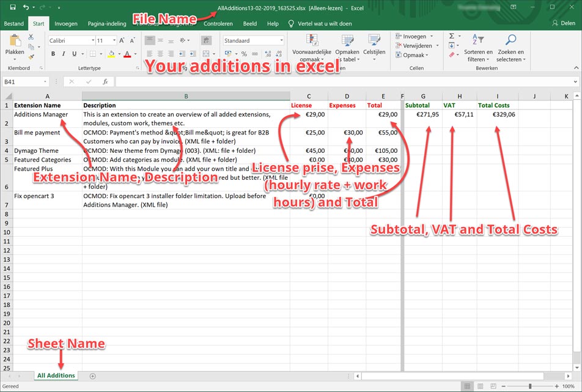Click the Cut scissors icon

click(x=31, y=37)
